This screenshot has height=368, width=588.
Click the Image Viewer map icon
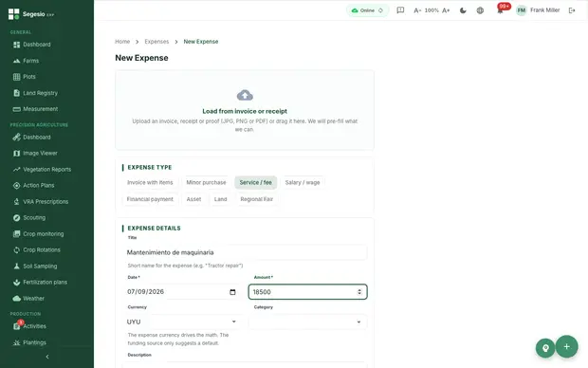[x=16, y=154]
